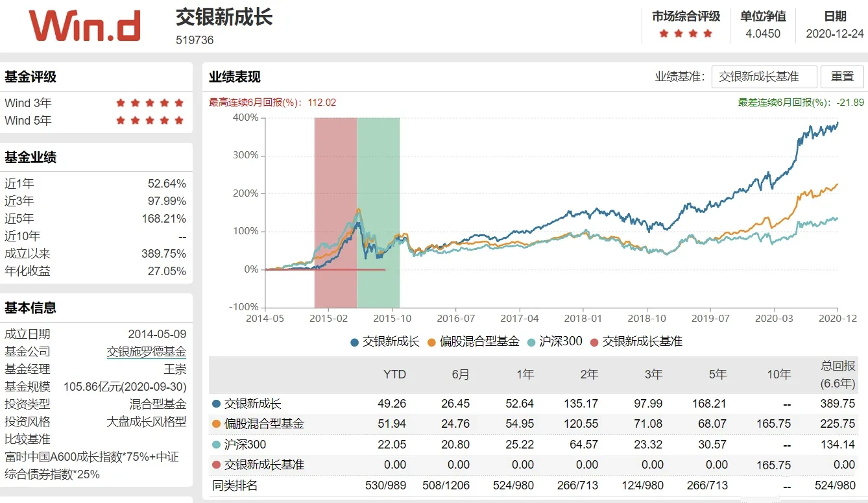868x503 pixels.
Task: Click the 10年 value 165.75 for 偏股混合型基金
Action: coord(774,424)
